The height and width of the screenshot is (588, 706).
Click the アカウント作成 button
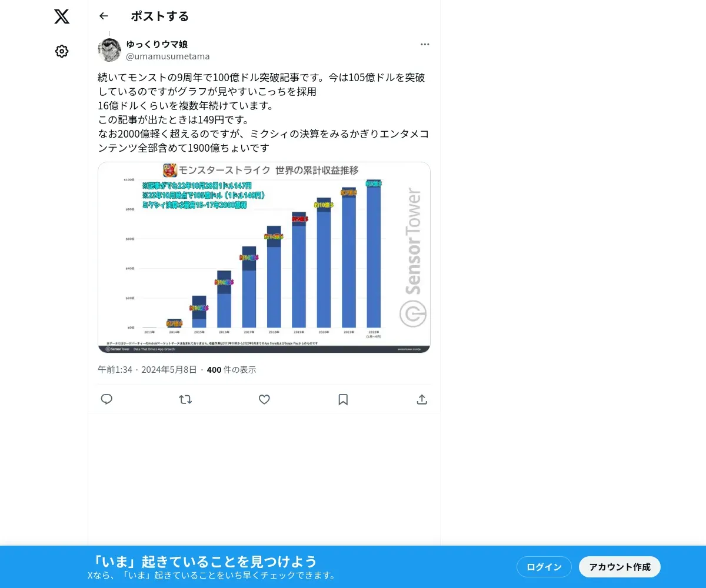pyautogui.click(x=620, y=567)
